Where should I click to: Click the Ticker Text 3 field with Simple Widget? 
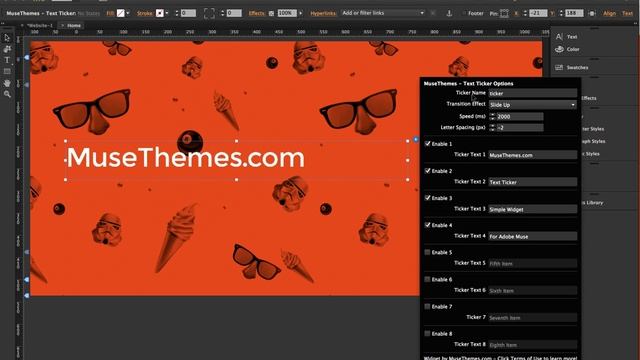click(x=533, y=209)
